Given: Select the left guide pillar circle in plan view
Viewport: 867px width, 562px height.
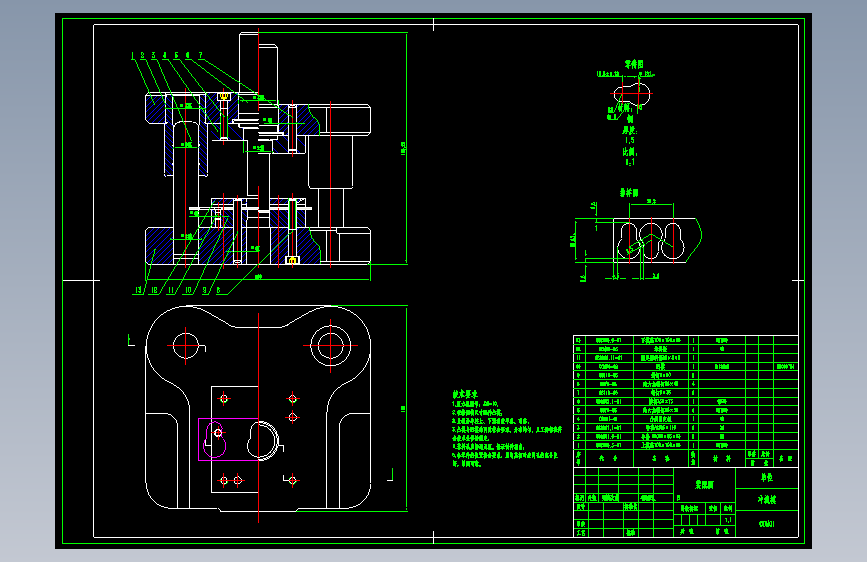Looking at the screenshot, I should tap(186, 346).
